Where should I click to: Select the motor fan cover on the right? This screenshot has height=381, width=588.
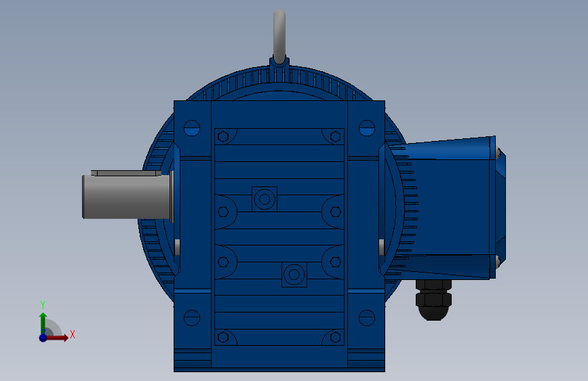coord(501,207)
